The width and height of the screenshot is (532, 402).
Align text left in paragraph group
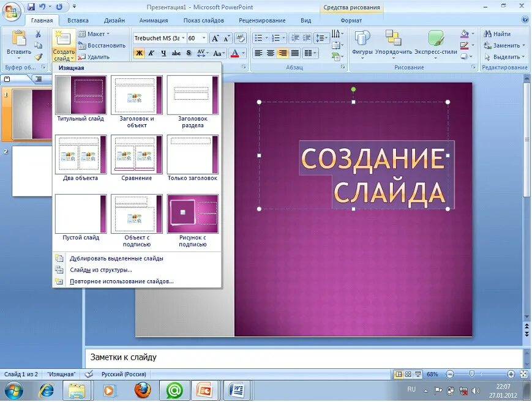tap(258, 53)
